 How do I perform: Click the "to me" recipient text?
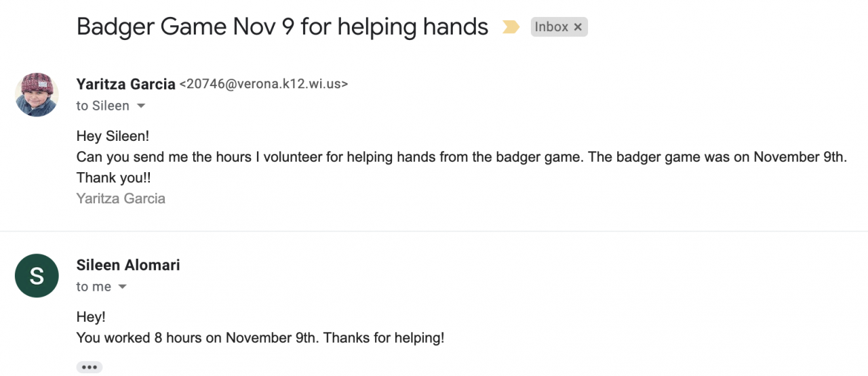[x=94, y=287]
